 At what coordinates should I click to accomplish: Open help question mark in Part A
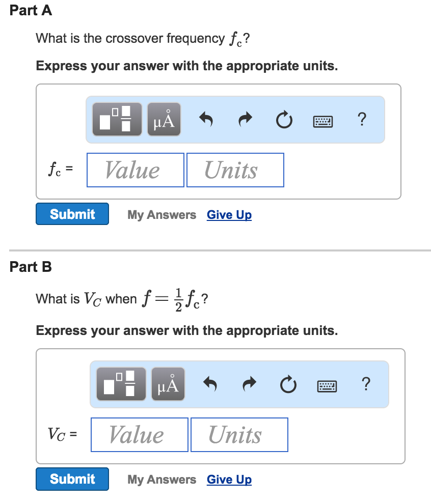362,119
